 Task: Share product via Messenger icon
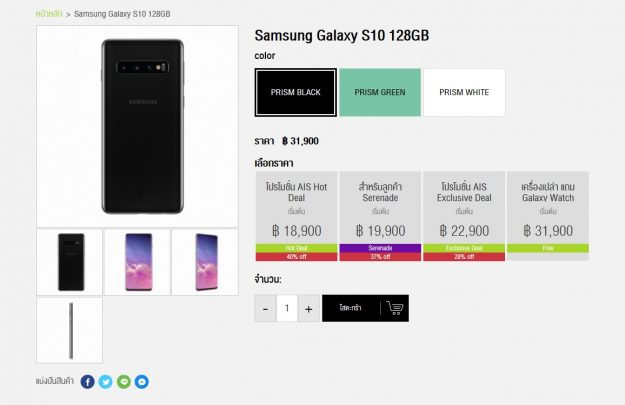coord(142,381)
